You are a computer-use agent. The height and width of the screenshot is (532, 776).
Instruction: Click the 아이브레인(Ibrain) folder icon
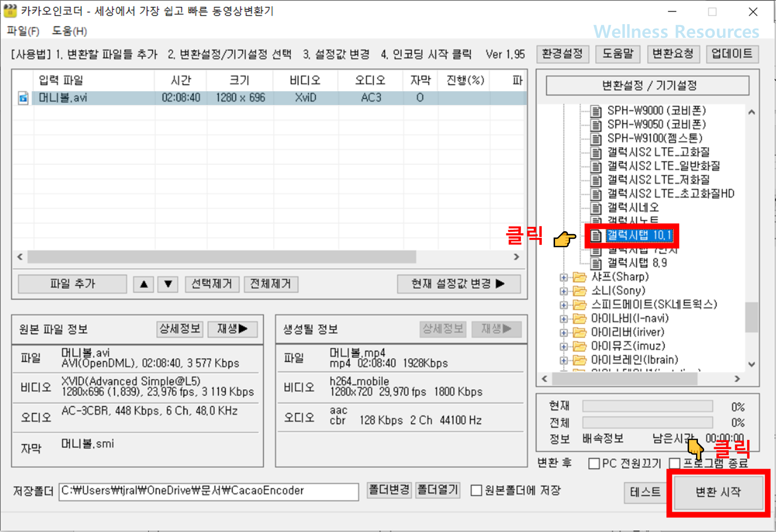point(580,360)
